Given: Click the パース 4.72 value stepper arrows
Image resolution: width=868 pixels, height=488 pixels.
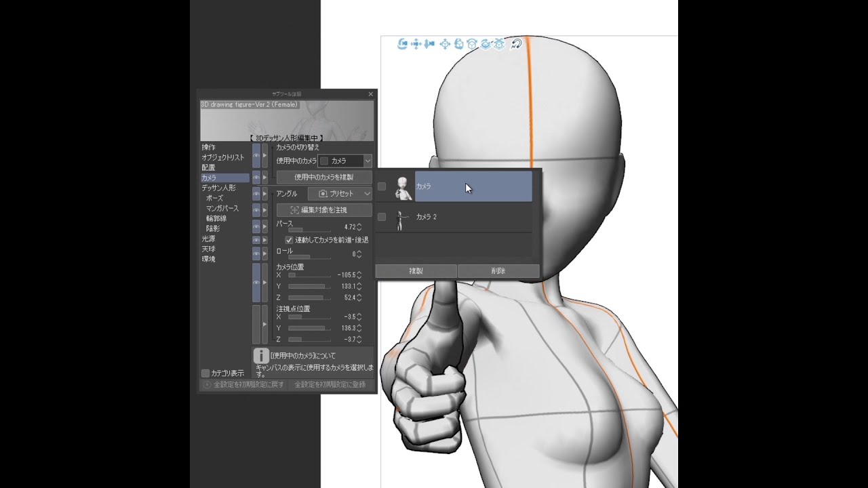Looking at the screenshot, I should click(x=359, y=227).
